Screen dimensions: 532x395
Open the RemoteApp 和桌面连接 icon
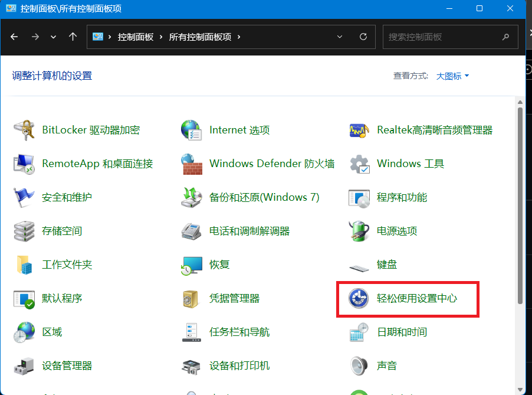coord(24,164)
